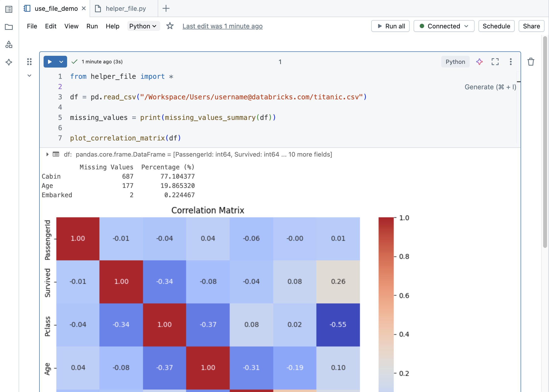Expand the df DataFrame schema details

47,154
